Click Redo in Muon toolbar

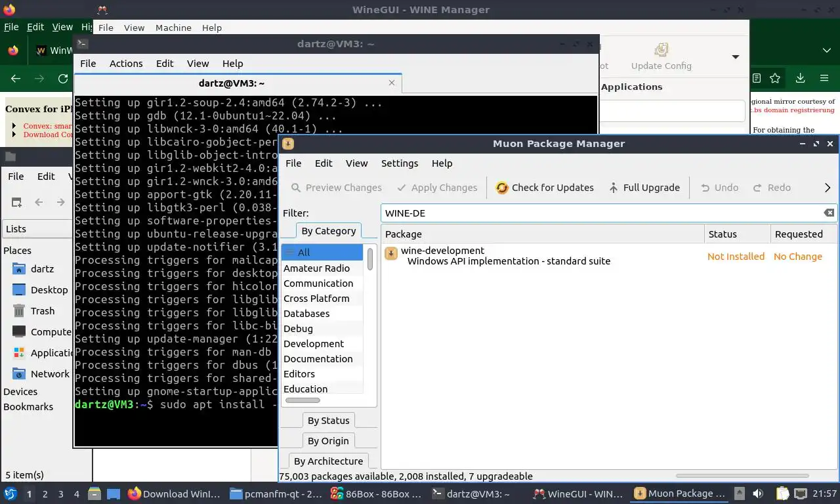tap(772, 188)
